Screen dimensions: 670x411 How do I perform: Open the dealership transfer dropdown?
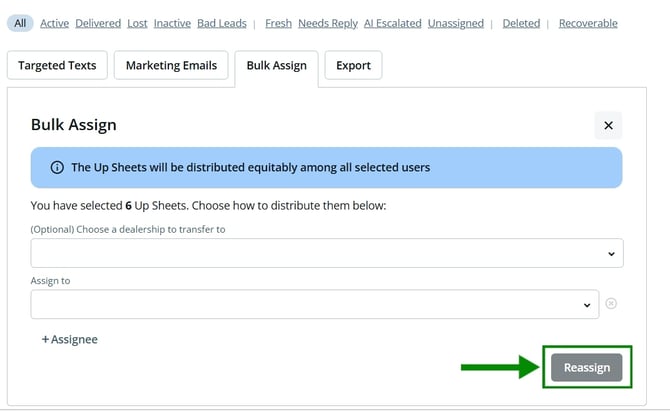point(327,253)
